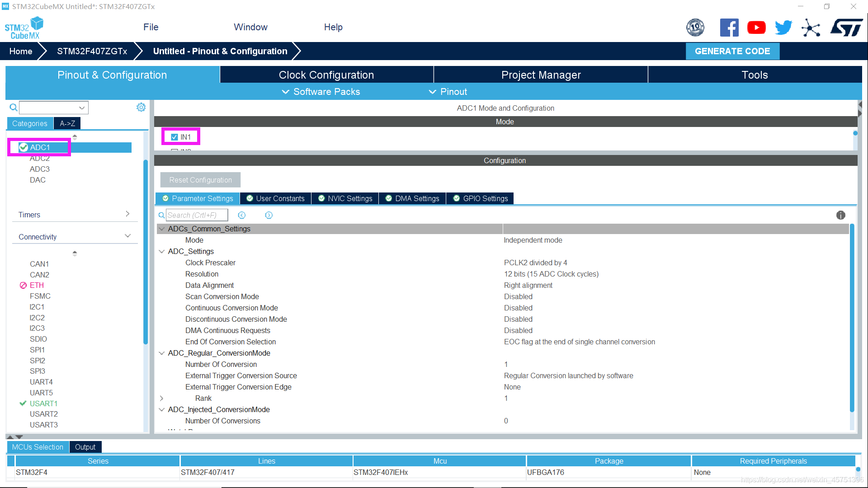This screenshot has width=868, height=488.
Task: Click the 10-year anniversary badge icon
Action: [695, 28]
